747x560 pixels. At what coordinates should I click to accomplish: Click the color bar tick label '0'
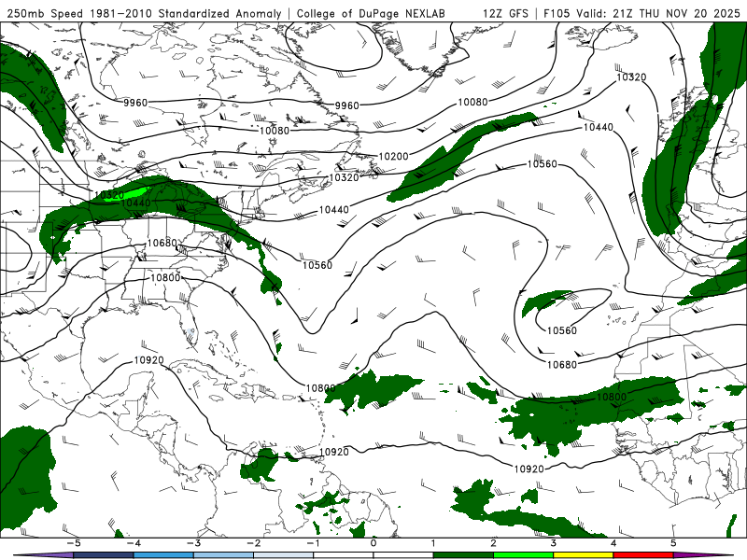(373, 543)
